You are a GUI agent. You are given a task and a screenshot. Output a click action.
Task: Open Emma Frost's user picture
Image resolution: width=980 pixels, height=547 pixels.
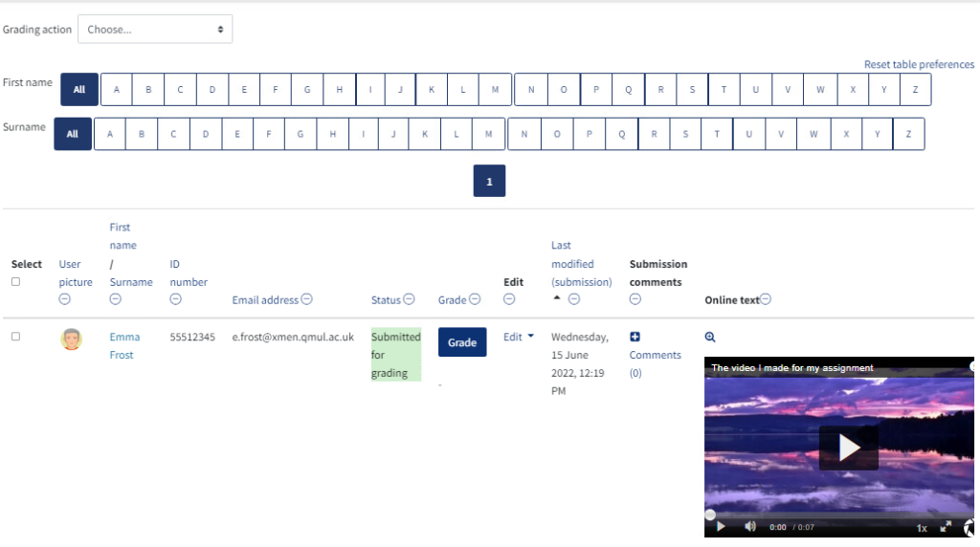[71, 339]
